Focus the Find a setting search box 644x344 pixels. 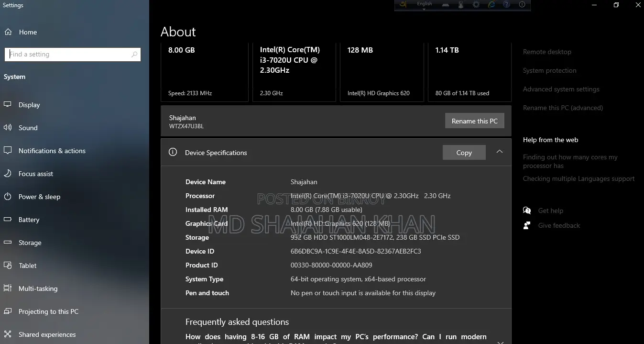coord(72,55)
